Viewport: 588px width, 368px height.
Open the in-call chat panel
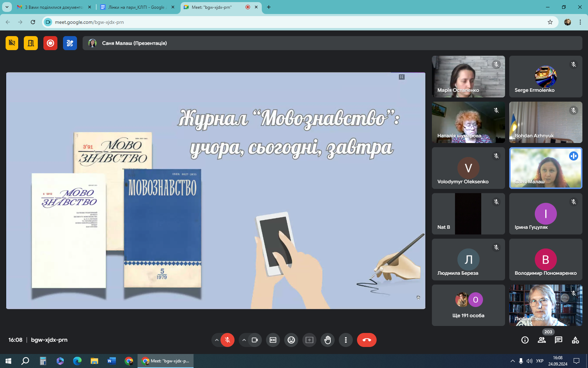click(558, 340)
